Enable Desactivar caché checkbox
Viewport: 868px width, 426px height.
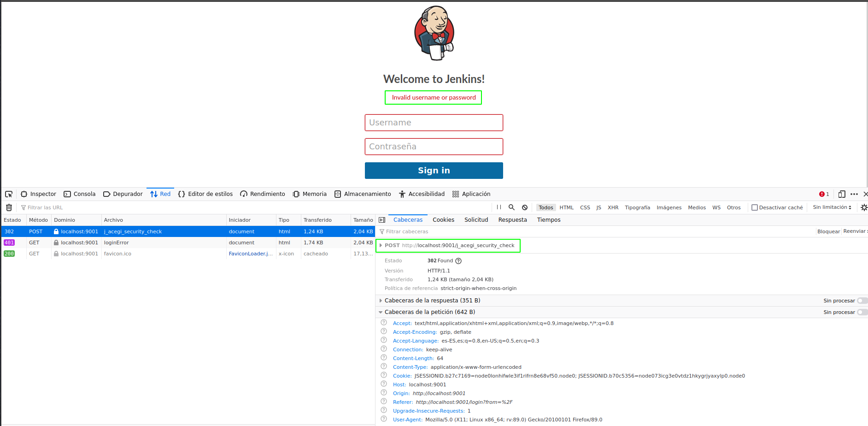(x=755, y=207)
